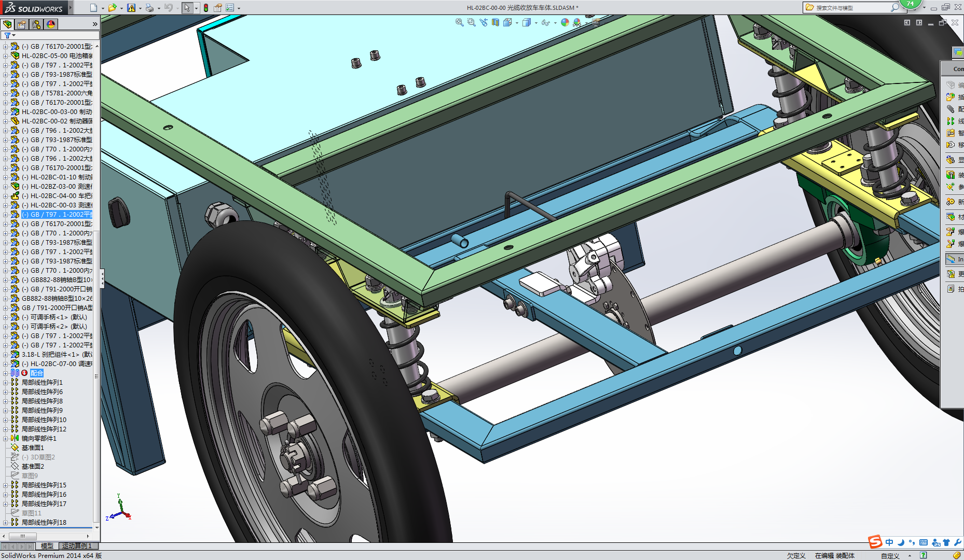Screen dimensions: 964x560
Task: Expand the 局部线性阵列1 tree node
Action: [6, 383]
